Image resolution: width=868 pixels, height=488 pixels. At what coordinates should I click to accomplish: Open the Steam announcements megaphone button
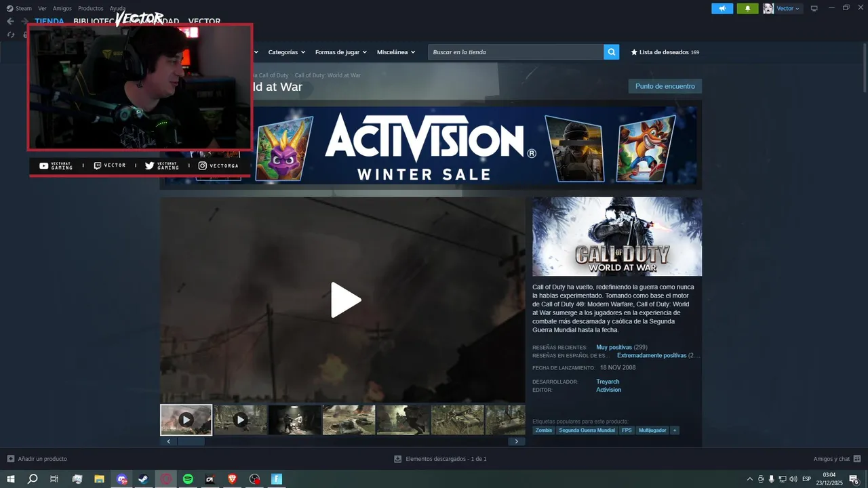pyautogui.click(x=722, y=8)
